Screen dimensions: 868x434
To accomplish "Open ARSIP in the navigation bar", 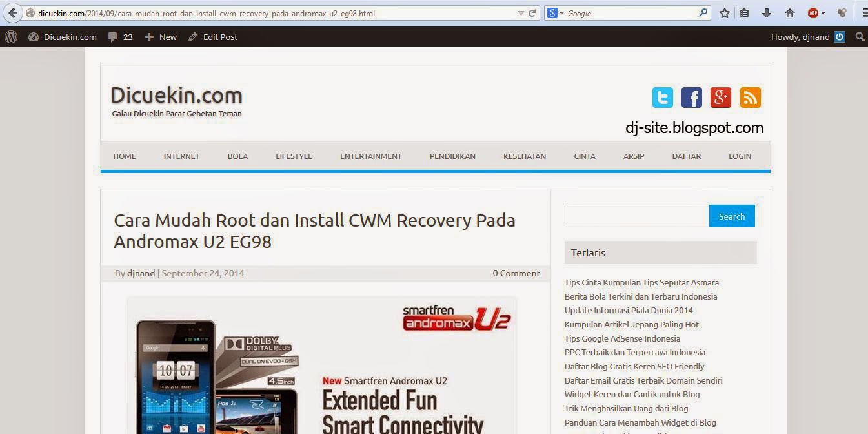I will click(x=634, y=156).
